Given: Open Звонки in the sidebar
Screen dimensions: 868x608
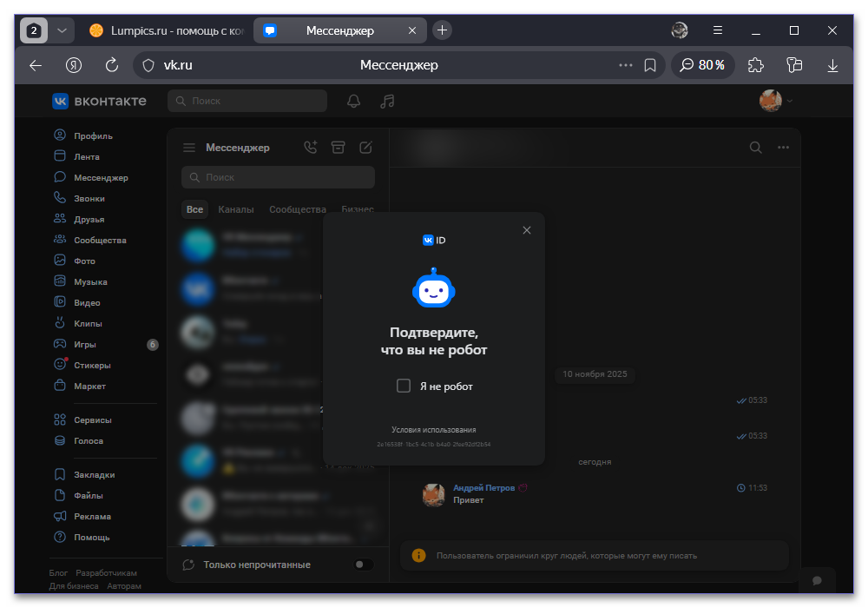Looking at the screenshot, I should 80,198.
